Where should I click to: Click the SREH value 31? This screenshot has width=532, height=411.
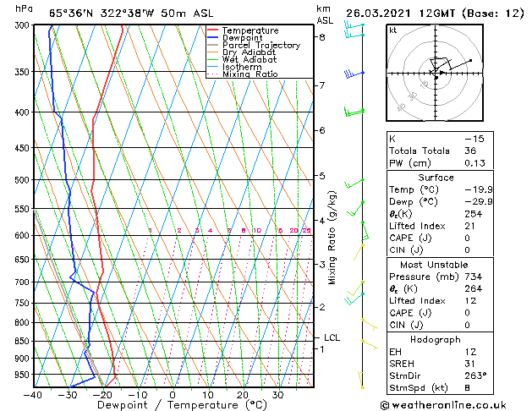470,364
